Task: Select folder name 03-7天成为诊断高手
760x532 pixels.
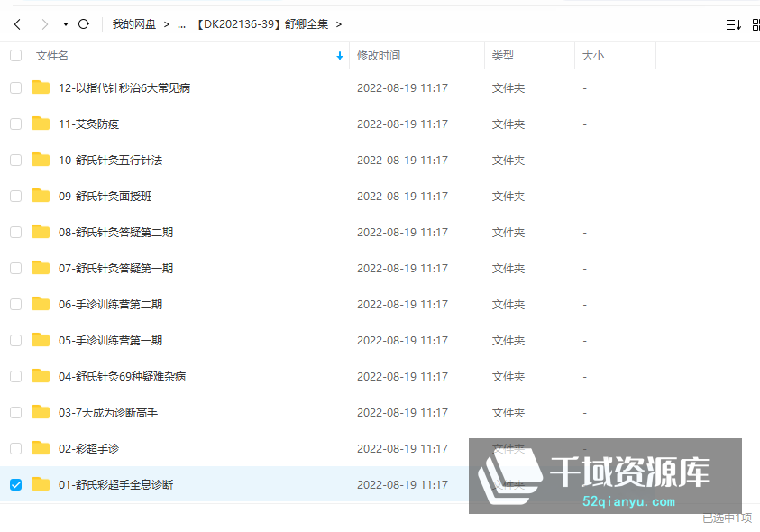Action: click(x=108, y=413)
